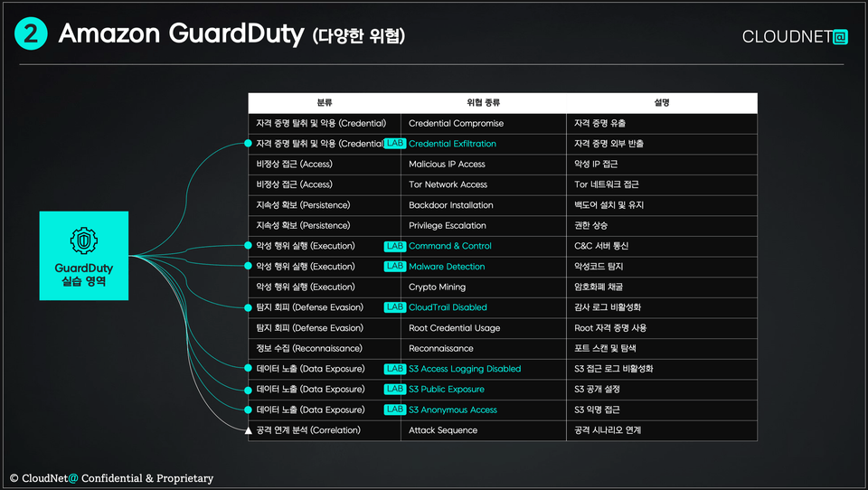
Task: Click 'CloudNet@ Confidential & Proprietary' footer
Action: point(111,478)
